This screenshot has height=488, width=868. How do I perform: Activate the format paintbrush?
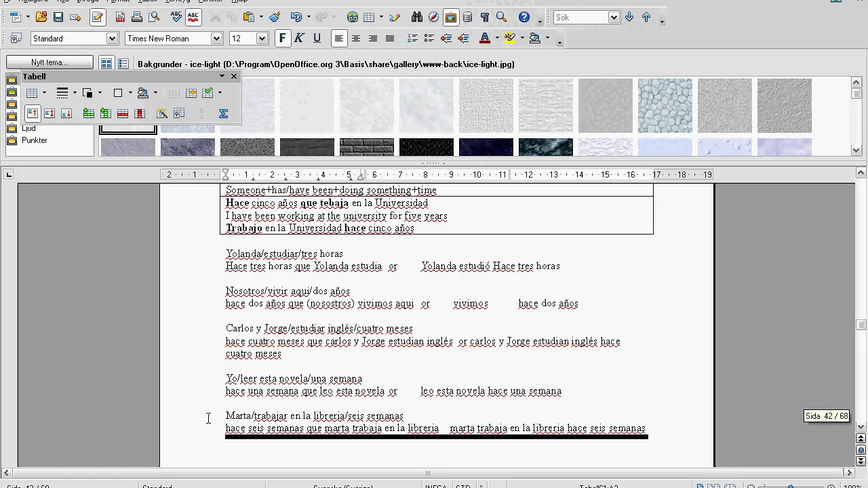point(275,17)
